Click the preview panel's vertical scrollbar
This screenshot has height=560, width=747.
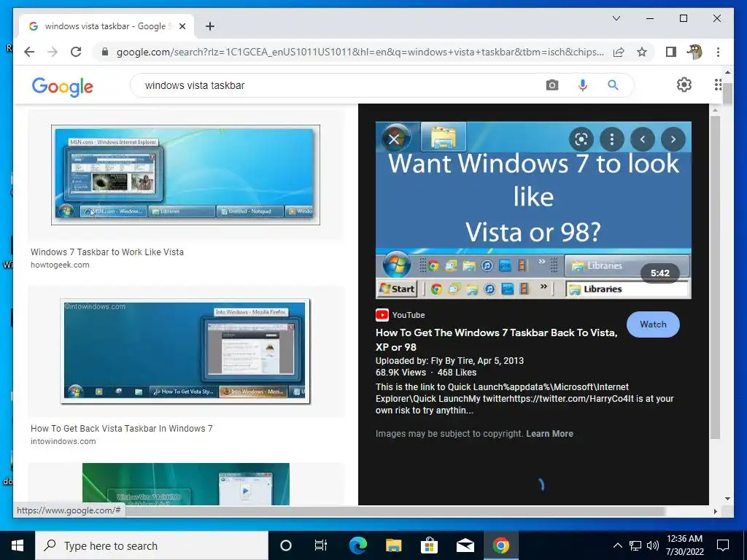click(x=715, y=276)
